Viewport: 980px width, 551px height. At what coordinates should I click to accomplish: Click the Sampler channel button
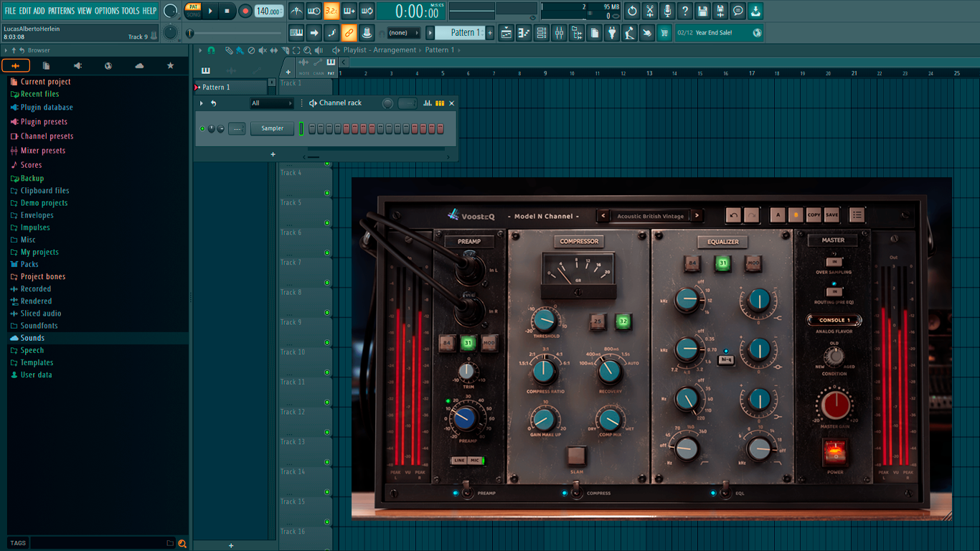[272, 128]
